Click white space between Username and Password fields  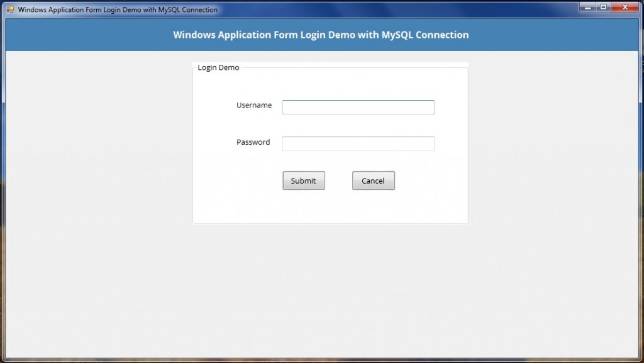click(x=358, y=126)
